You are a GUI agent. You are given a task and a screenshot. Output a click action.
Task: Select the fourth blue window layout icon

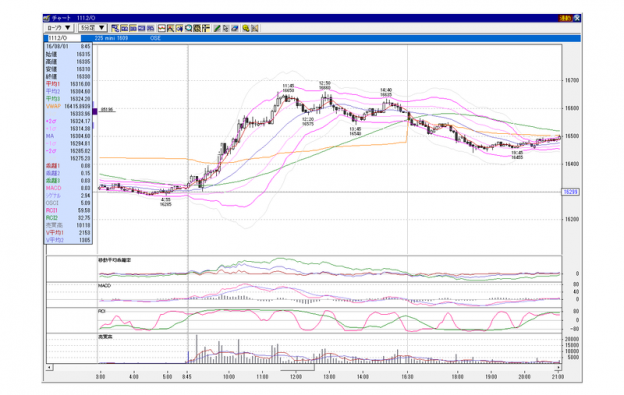tap(142, 28)
